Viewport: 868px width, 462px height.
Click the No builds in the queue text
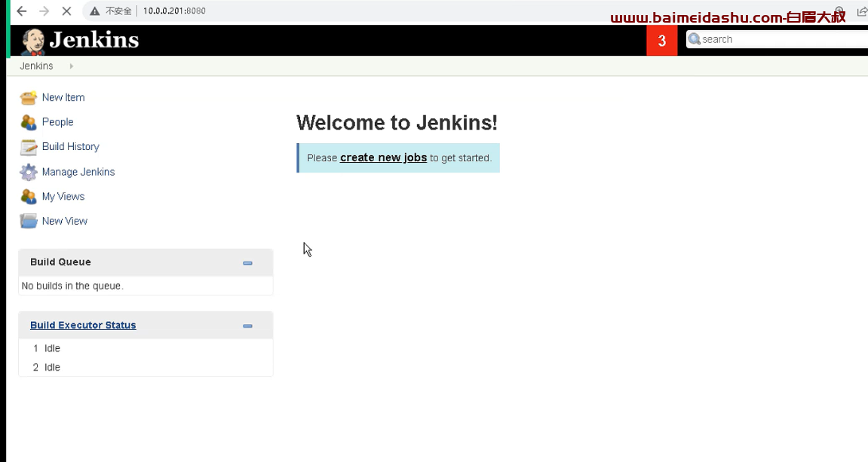point(72,286)
